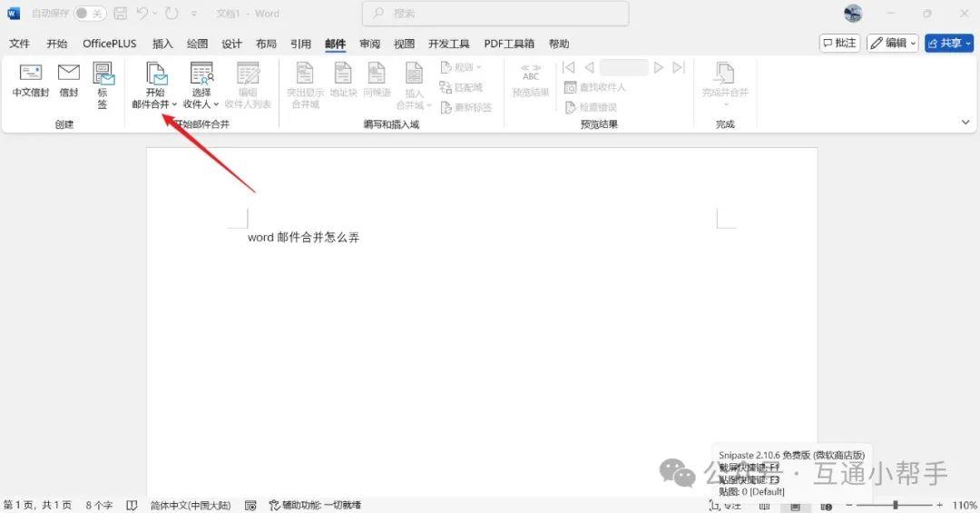
Task: Go to last record arrow
Action: coord(679,67)
